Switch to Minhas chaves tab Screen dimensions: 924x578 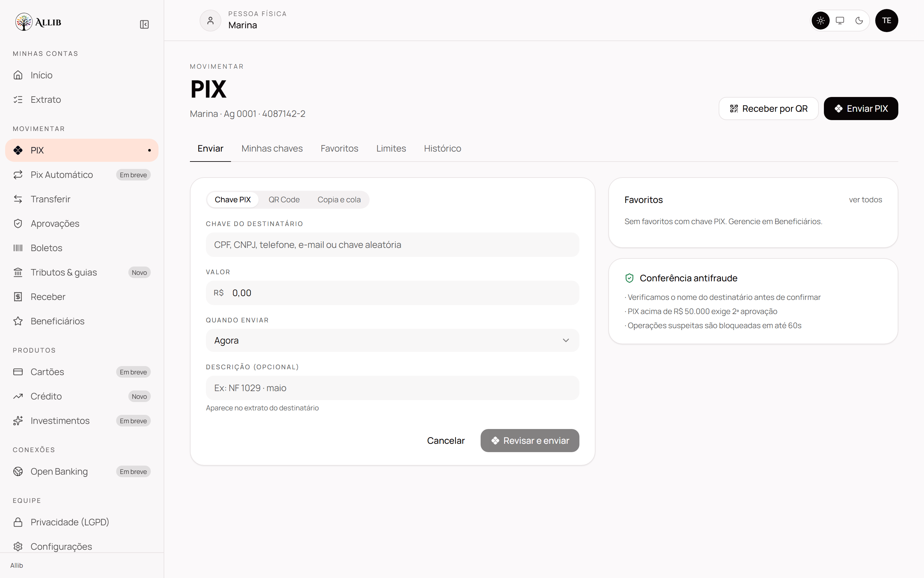272,148
